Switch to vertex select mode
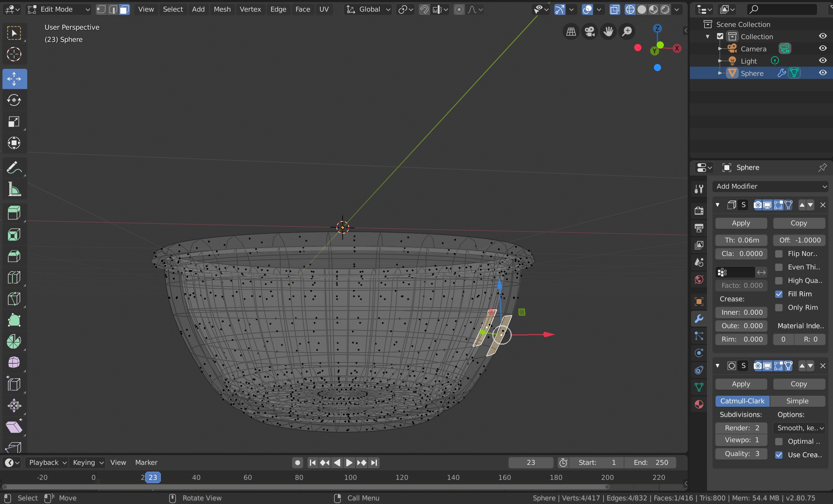833x504 pixels. pos(101,9)
